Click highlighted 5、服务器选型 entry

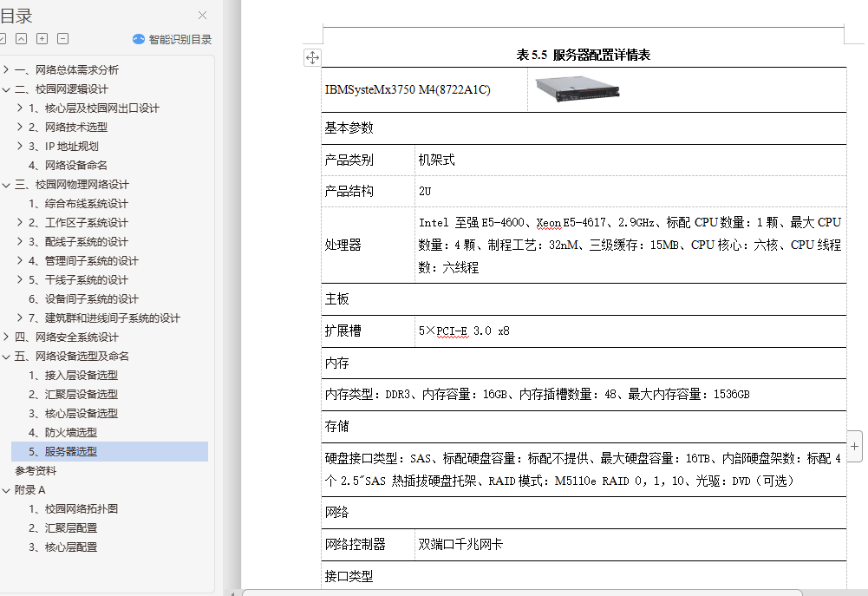[109, 451]
